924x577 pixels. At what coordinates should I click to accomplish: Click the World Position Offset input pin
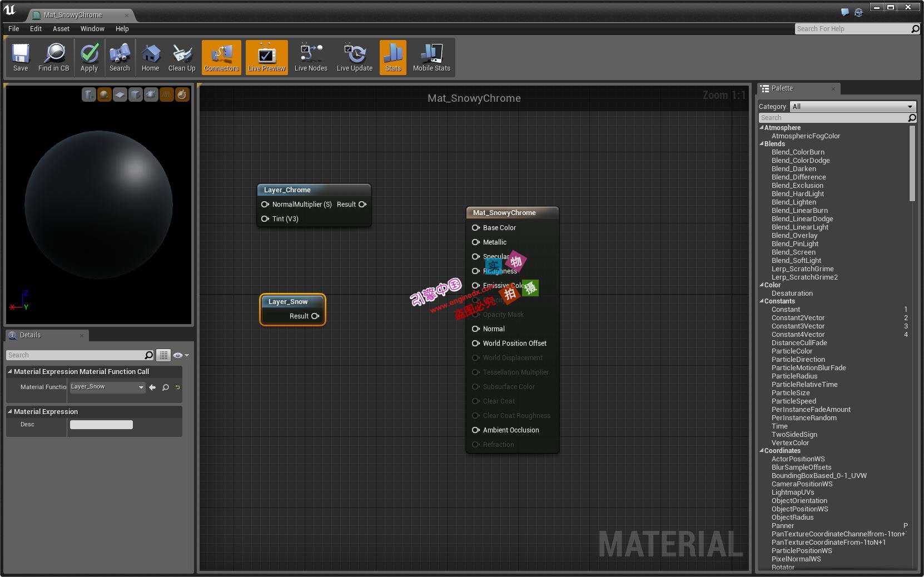point(476,344)
